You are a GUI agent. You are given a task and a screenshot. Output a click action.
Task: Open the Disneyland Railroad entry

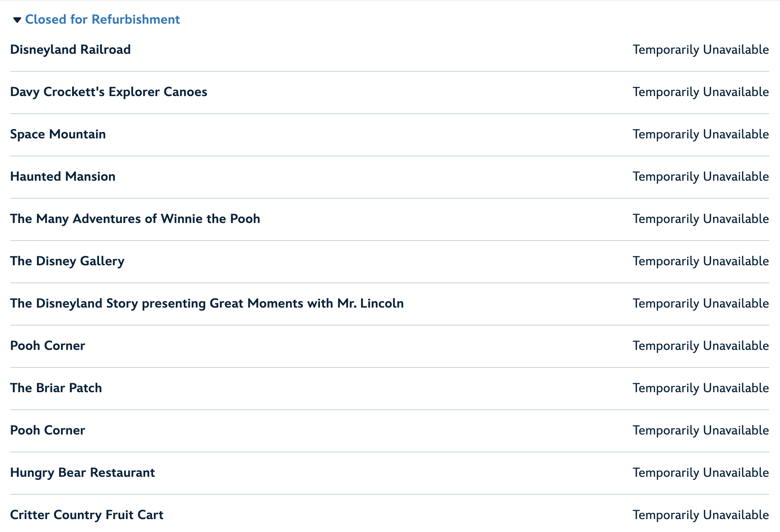pos(70,49)
